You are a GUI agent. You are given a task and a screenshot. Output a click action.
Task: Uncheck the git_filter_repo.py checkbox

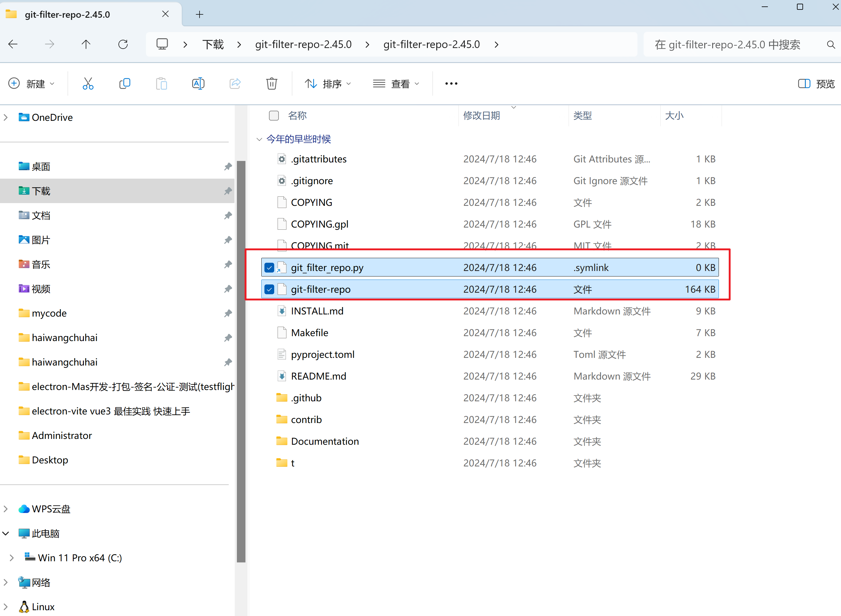(269, 268)
